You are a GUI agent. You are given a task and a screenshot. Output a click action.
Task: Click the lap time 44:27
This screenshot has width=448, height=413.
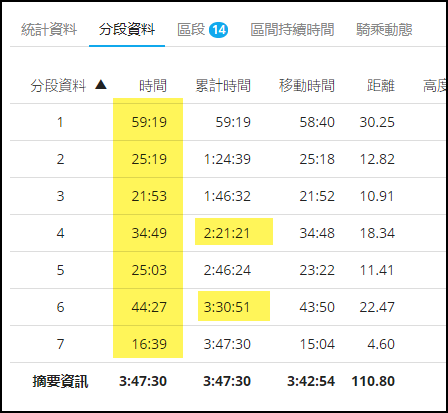click(149, 307)
